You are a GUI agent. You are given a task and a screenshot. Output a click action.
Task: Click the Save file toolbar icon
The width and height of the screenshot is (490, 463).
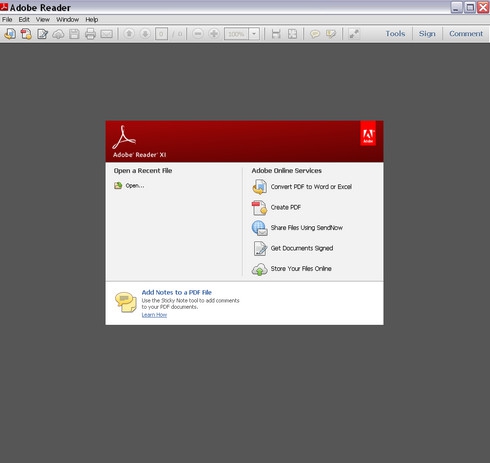point(74,34)
